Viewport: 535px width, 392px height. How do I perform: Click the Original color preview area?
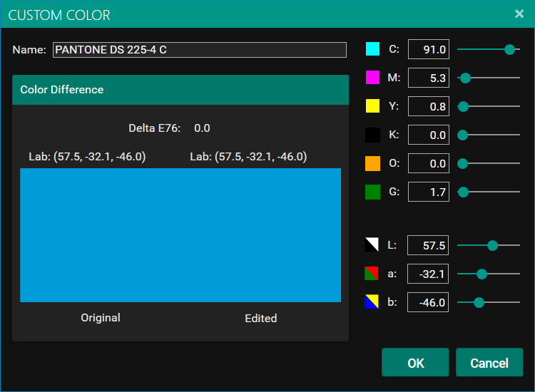(100, 235)
